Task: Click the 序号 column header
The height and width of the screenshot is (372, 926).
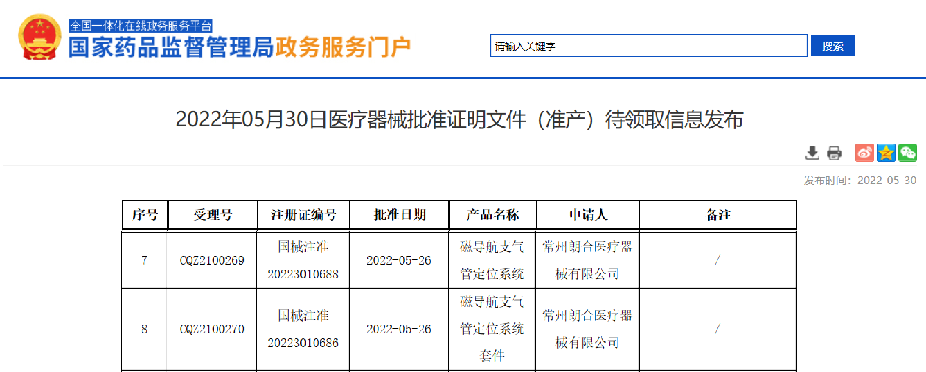Action: pos(145,215)
